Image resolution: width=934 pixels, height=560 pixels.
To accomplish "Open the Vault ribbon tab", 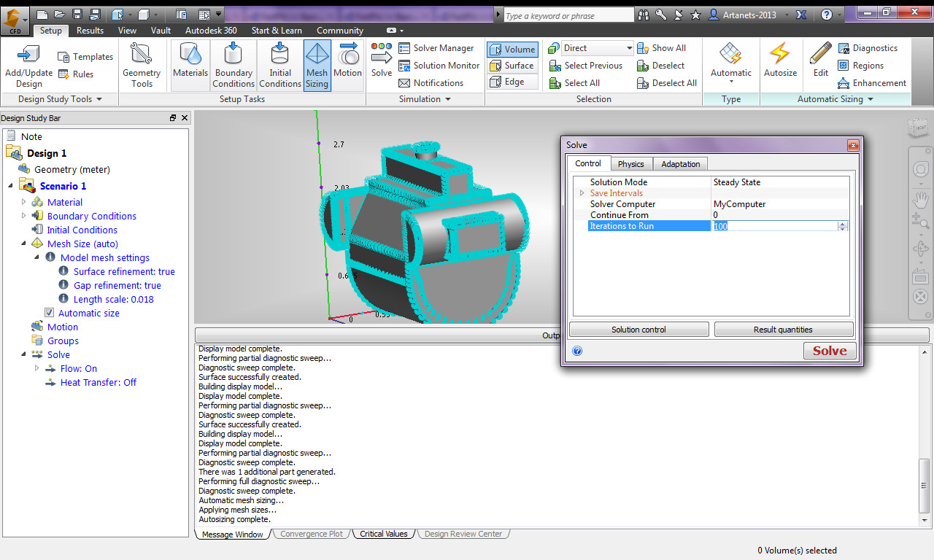I will 161,31.
